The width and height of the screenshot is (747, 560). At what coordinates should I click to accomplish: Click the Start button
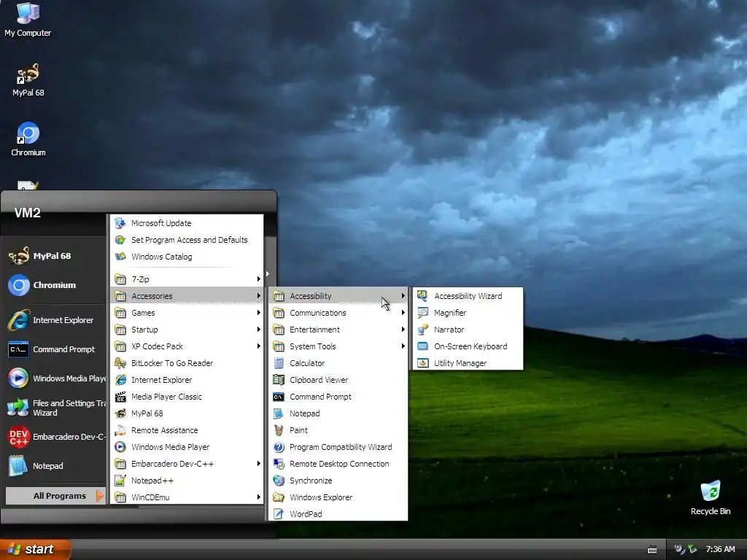[x=35, y=549]
